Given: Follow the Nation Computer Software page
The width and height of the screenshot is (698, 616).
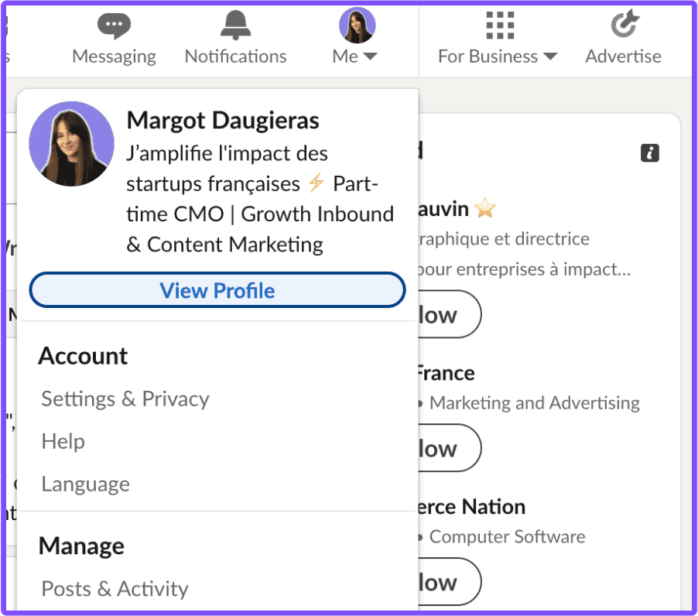Looking at the screenshot, I should click(449, 581).
